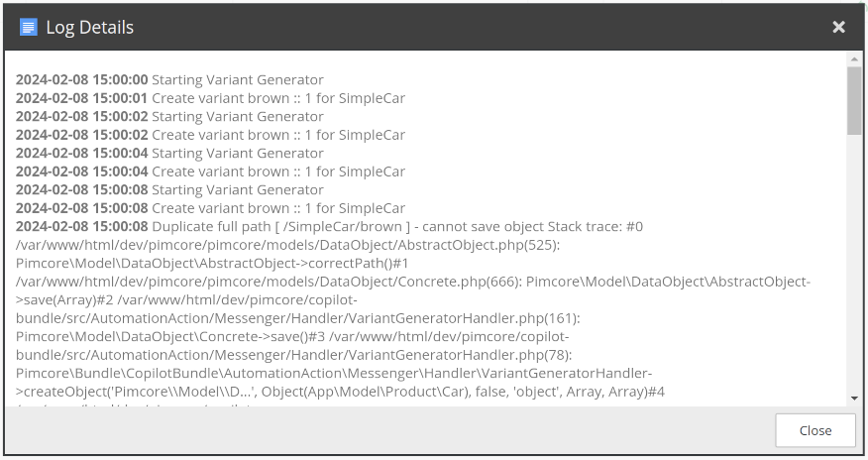Click the scrollbar up arrow
The width and height of the screenshot is (868, 460).
click(x=854, y=58)
